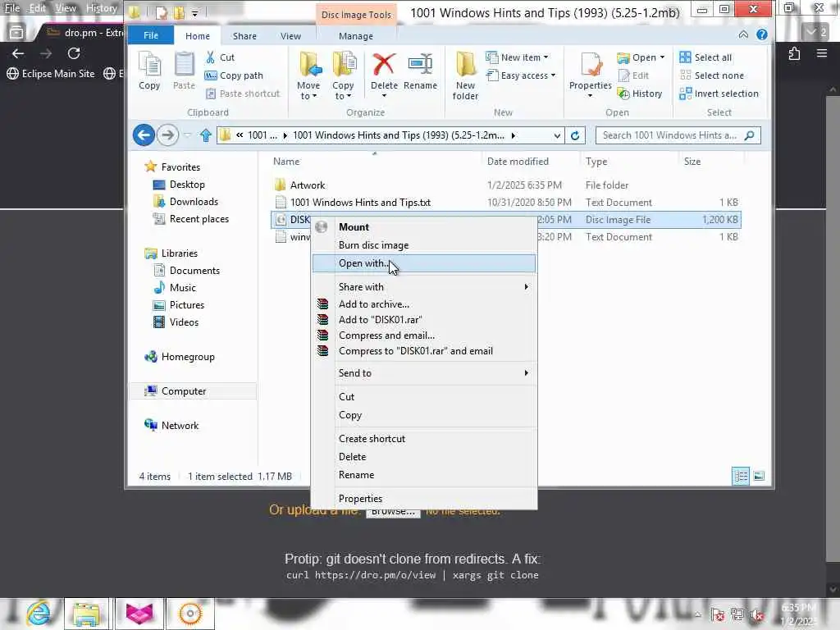
Task: Sort files by Size column header
Action: [692, 162]
